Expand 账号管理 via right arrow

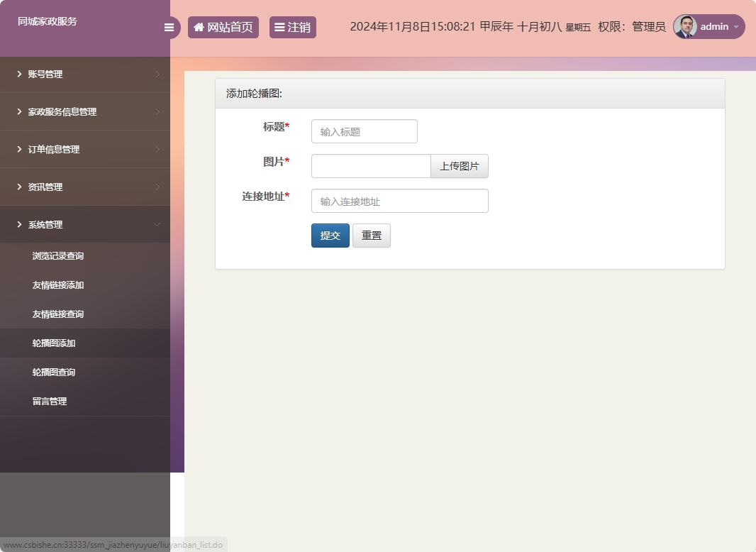pos(157,74)
